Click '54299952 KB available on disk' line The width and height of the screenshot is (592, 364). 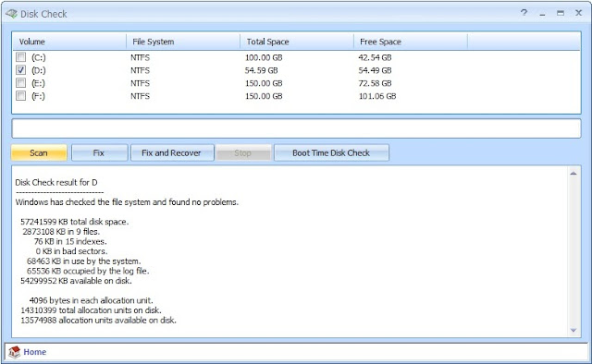76,281
